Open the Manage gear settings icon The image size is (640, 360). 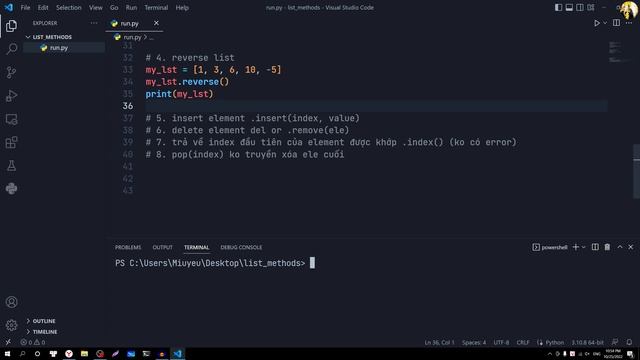tap(11, 325)
